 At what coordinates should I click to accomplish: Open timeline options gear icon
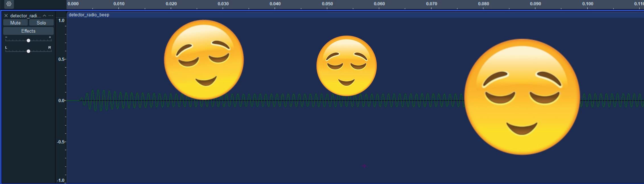click(9, 4)
